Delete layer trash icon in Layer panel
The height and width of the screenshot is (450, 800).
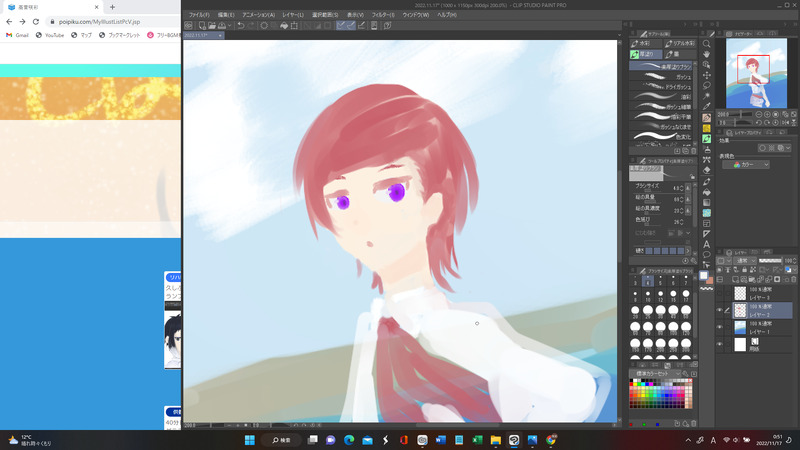tap(794, 280)
